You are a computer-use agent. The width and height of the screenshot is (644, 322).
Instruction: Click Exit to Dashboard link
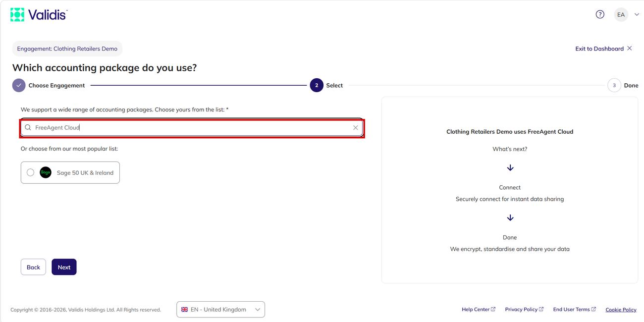[x=599, y=49]
